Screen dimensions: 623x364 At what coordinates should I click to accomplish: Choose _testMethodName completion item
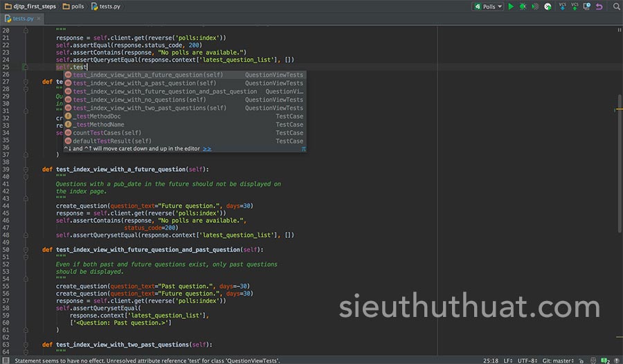[x=185, y=125]
